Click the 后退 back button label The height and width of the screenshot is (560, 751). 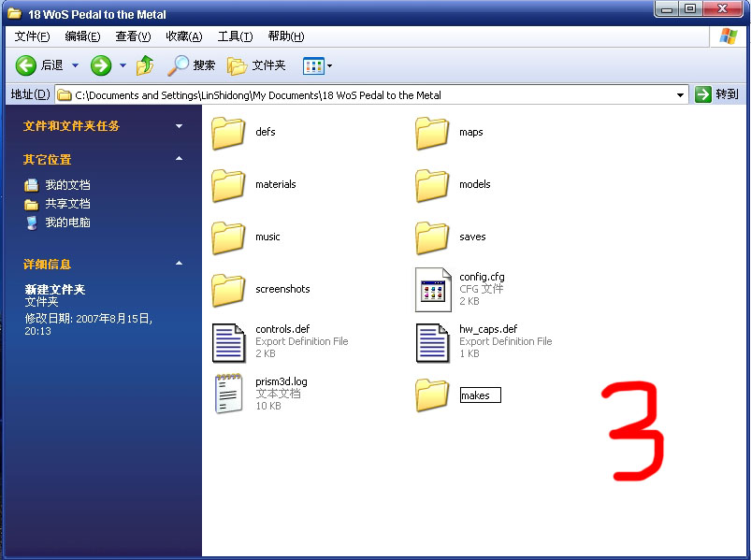(51, 65)
